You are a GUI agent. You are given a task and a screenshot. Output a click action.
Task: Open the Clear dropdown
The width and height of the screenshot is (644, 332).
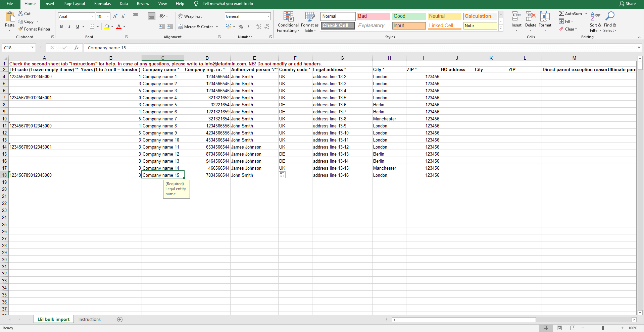[568, 29]
